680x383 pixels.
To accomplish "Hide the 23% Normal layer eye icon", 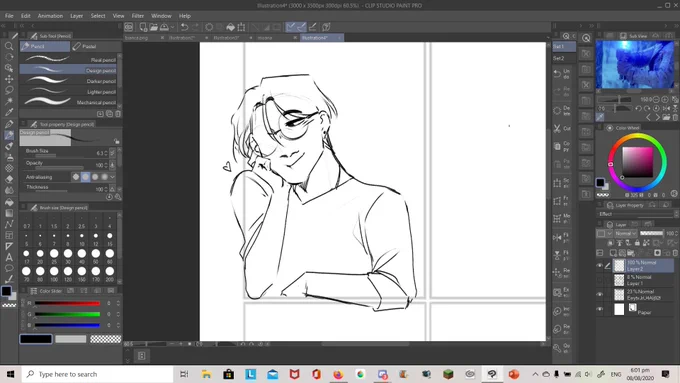I will pyautogui.click(x=600, y=295).
